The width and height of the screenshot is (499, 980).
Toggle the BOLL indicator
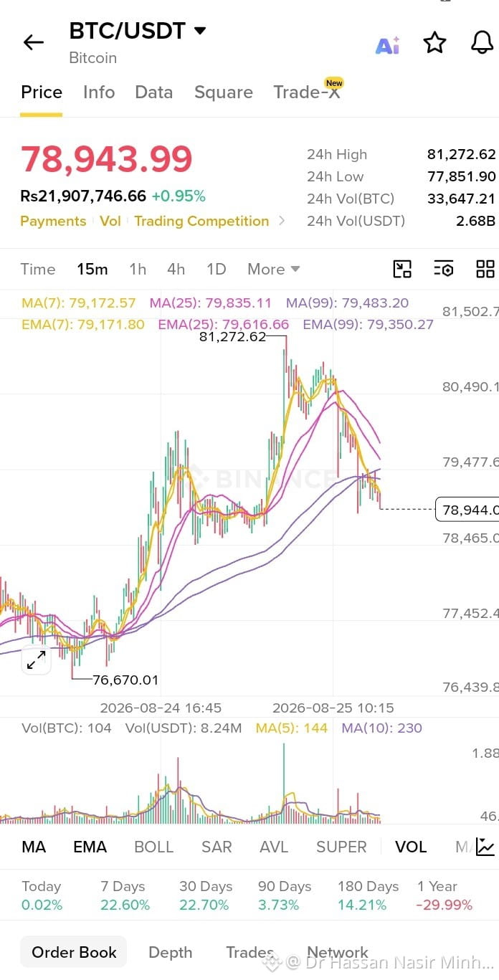(x=154, y=847)
